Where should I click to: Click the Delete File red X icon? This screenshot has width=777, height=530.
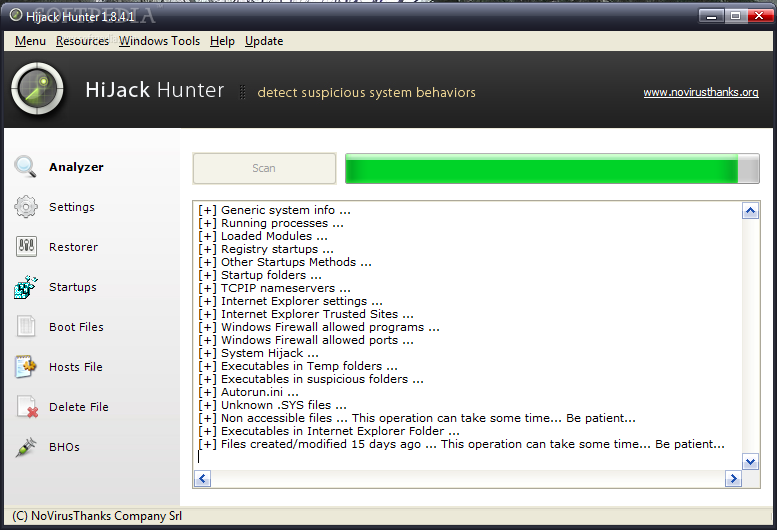pos(27,407)
